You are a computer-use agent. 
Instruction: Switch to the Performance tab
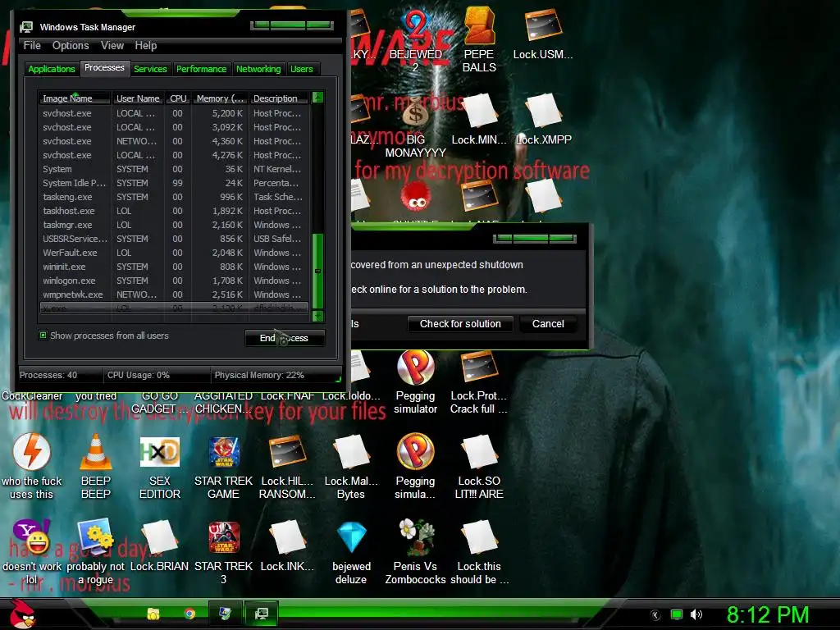click(x=202, y=69)
